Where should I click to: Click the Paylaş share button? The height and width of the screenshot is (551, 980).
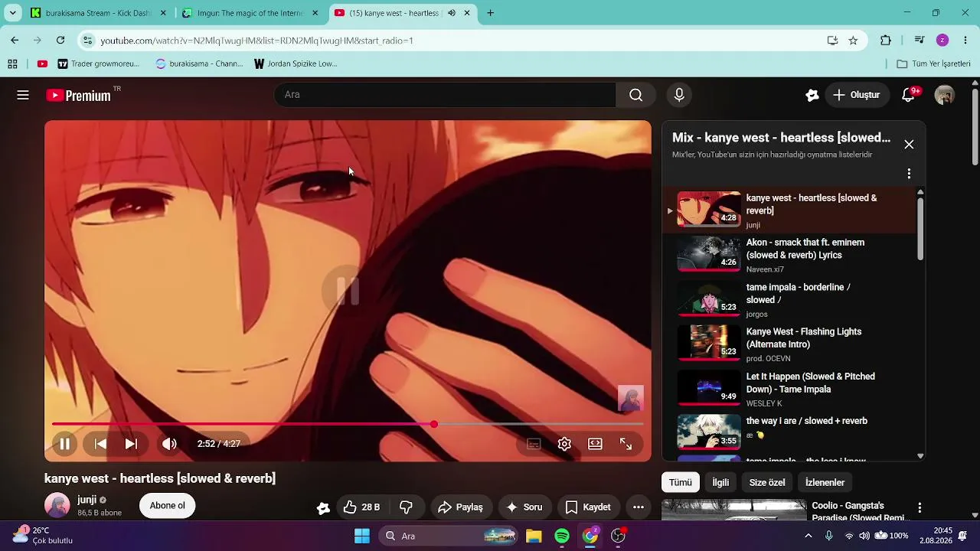click(460, 507)
